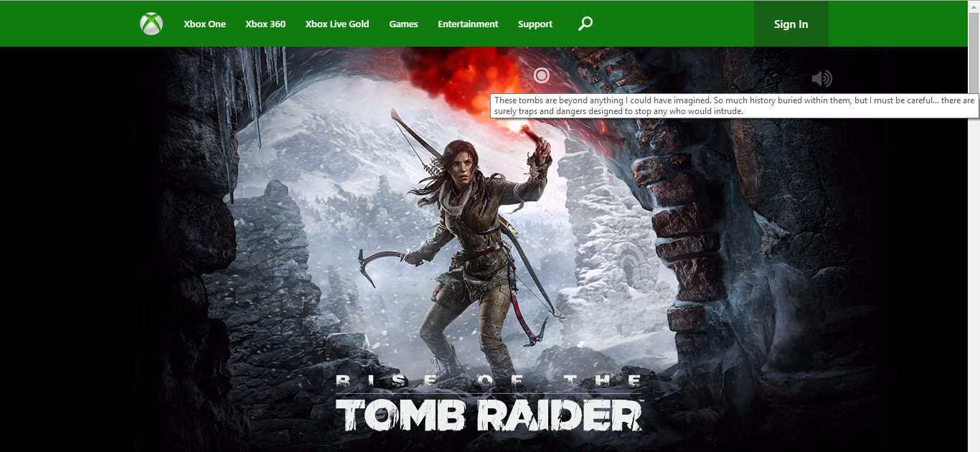Open the Games menu in the header

coord(403,24)
